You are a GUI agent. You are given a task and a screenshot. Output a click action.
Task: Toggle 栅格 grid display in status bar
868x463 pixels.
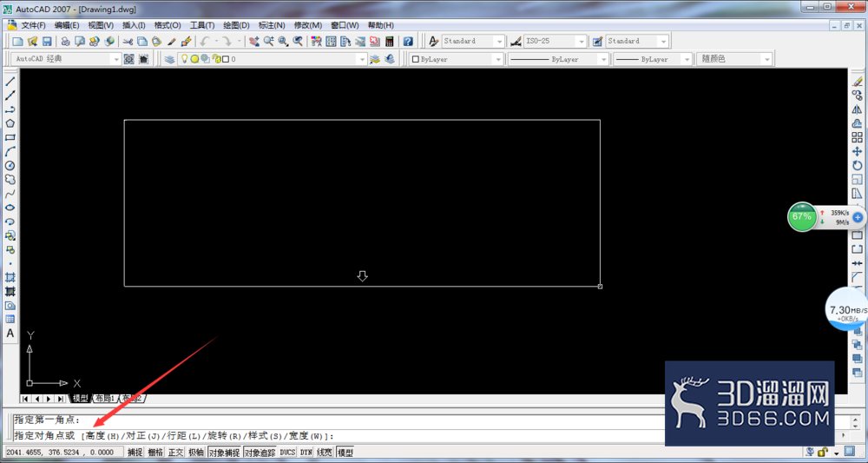(155, 453)
